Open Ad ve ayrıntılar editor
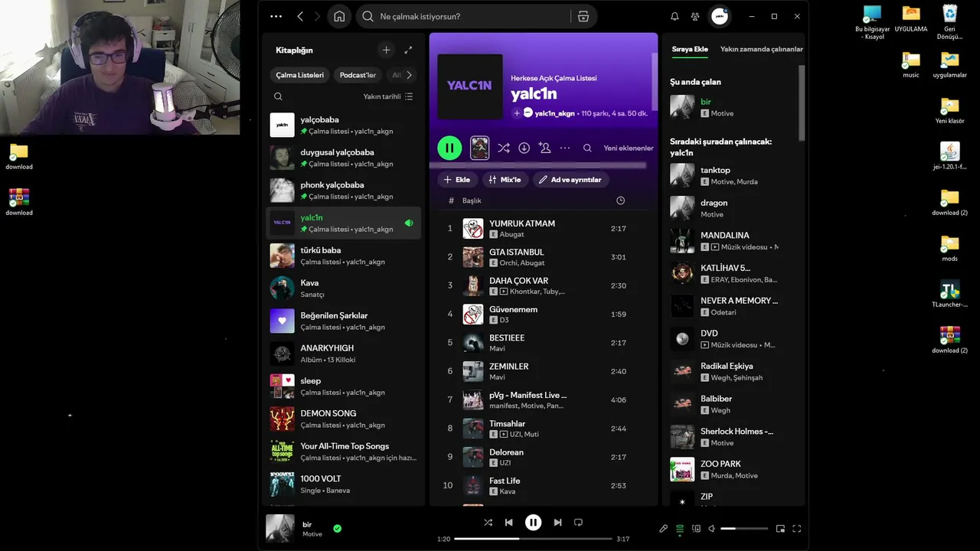 tap(570, 180)
